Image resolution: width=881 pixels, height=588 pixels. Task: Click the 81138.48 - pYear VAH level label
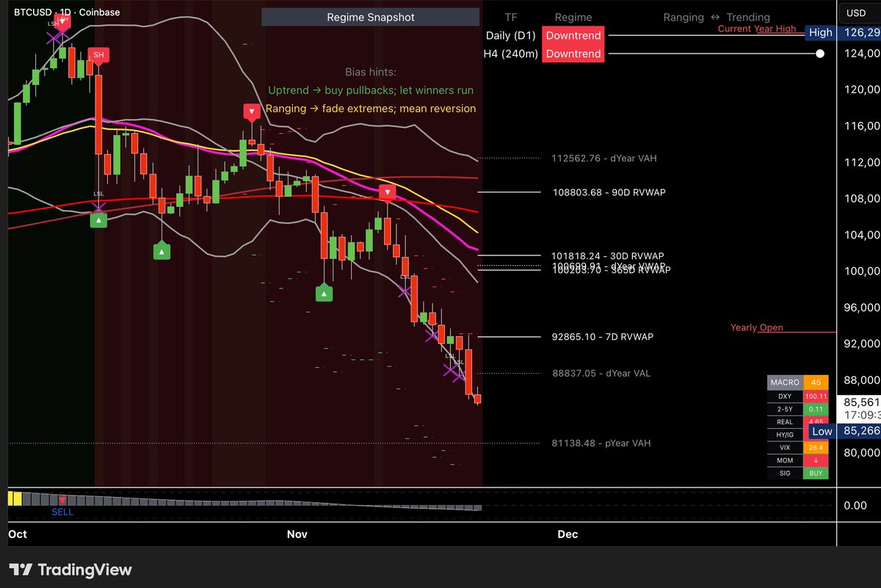(x=601, y=443)
